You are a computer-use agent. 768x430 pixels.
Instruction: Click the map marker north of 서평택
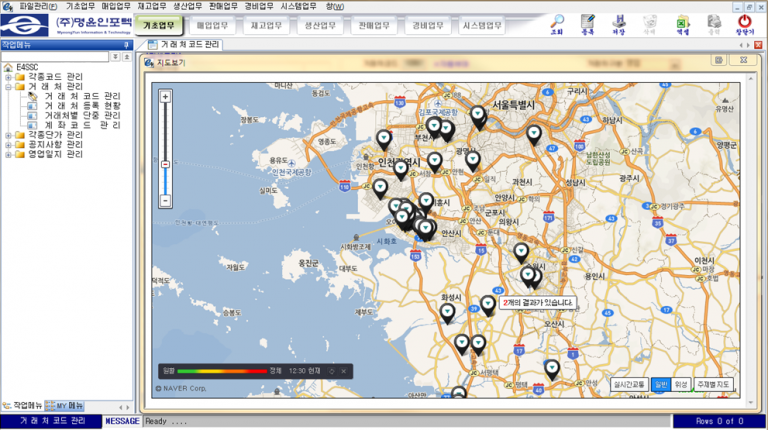point(479,344)
